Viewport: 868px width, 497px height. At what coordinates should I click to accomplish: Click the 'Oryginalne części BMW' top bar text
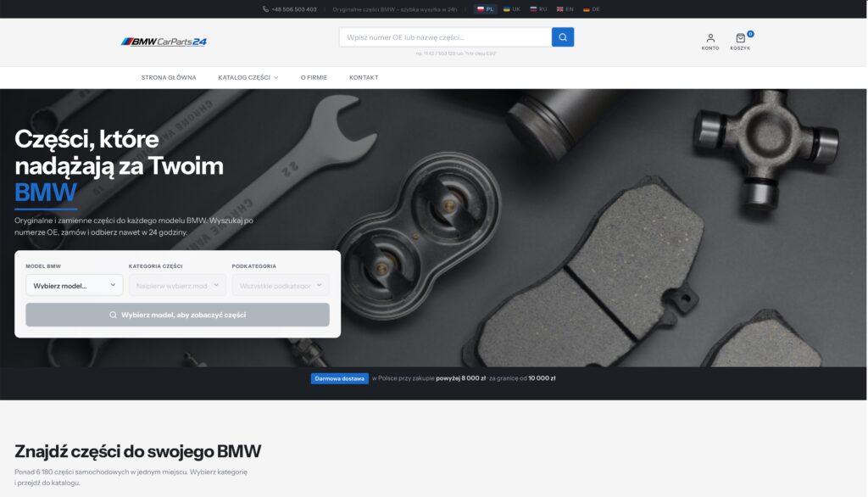[395, 8]
